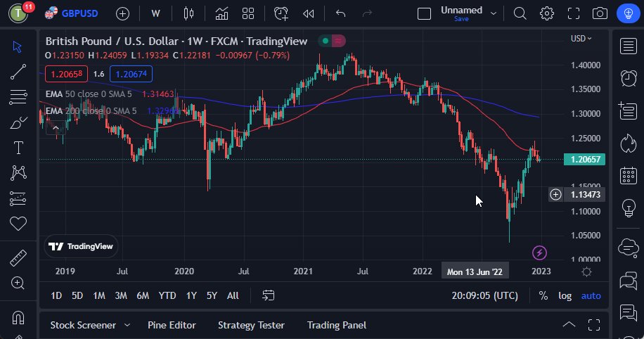Click the blue buy price 1.20674 button

[131, 74]
